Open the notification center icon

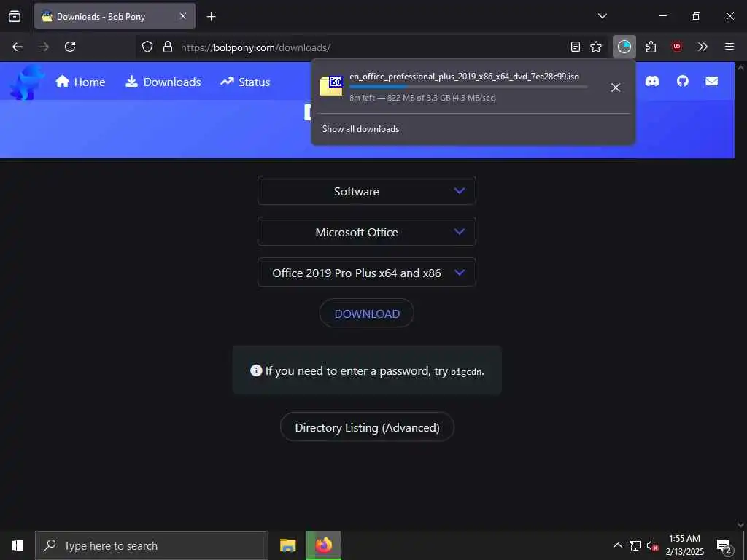pyautogui.click(x=724, y=545)
